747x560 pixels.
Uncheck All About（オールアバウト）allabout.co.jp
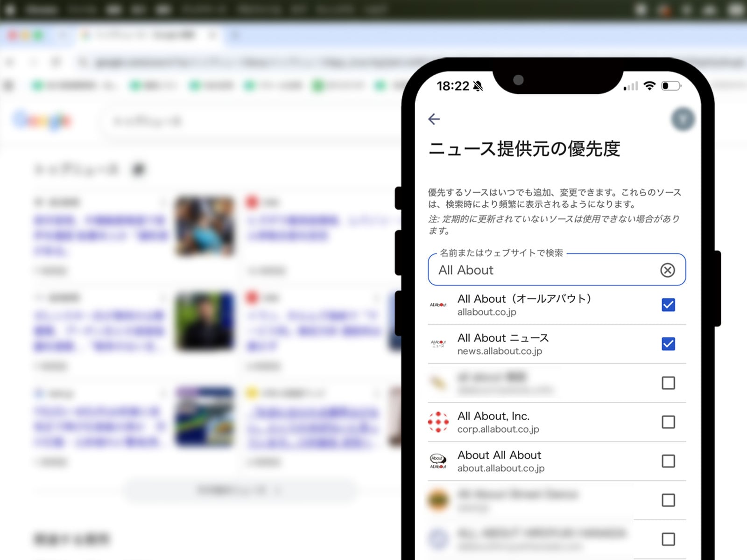668,305
